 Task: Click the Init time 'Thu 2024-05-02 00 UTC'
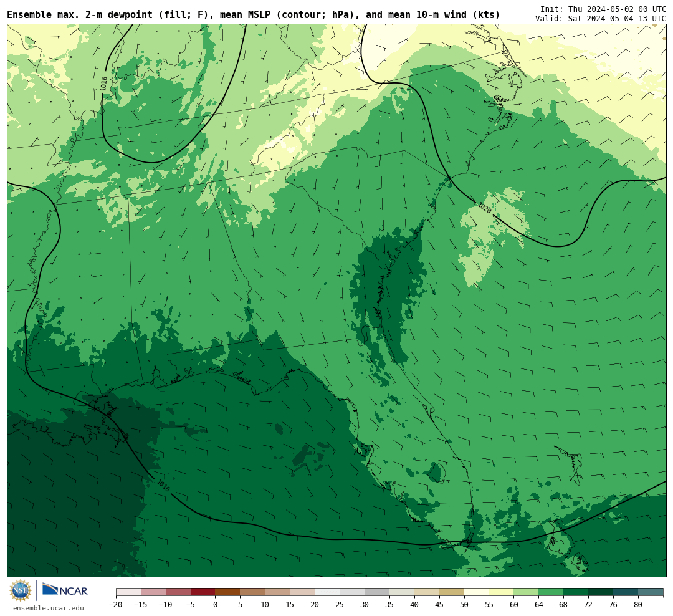click(617, 9)
